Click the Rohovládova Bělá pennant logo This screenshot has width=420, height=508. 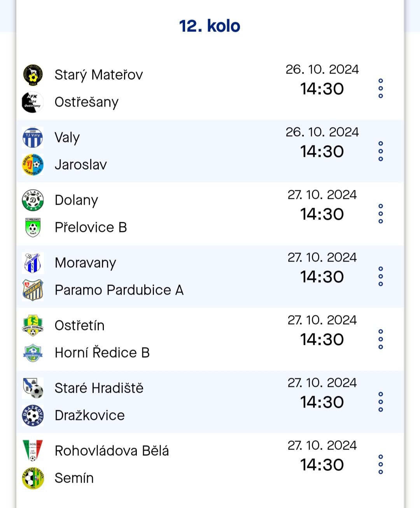(x=33, y=451)
